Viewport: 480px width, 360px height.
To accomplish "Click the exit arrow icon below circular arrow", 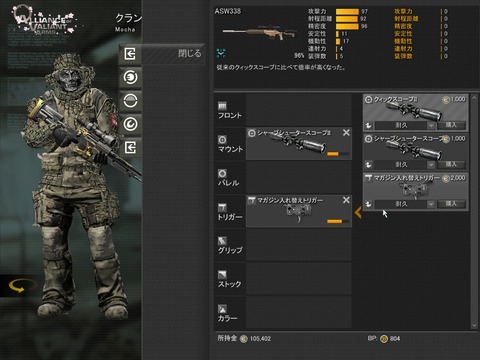I will click(130, 147).
